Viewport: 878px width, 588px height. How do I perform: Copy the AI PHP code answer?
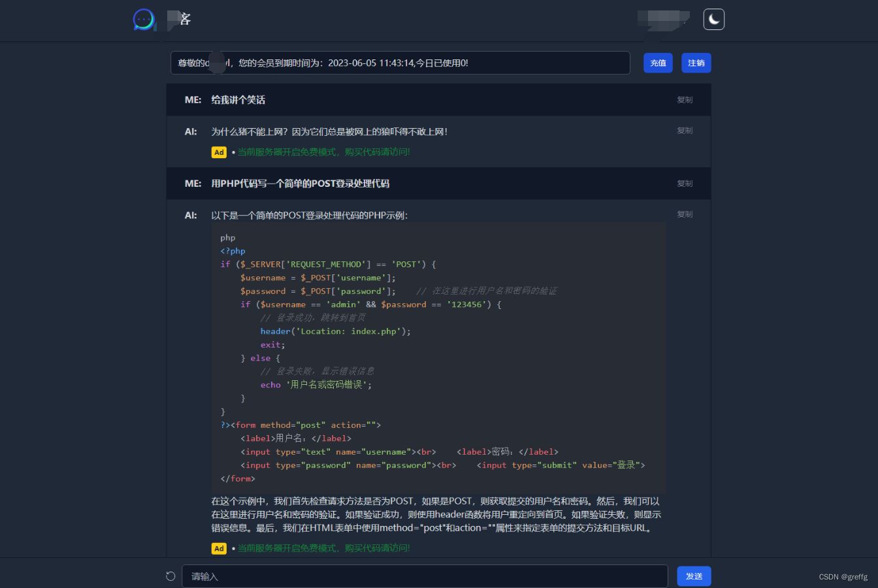coord(684,214)
